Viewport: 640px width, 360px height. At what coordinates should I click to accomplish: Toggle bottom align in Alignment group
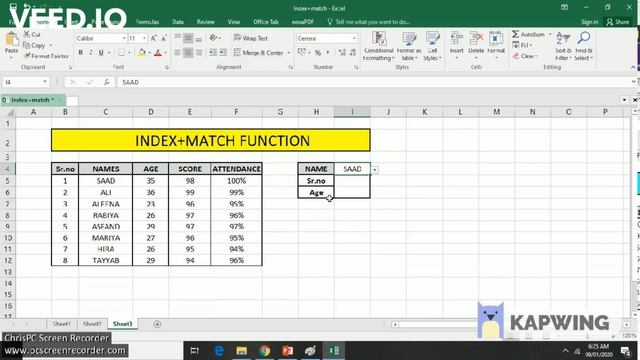click(198, 38)
